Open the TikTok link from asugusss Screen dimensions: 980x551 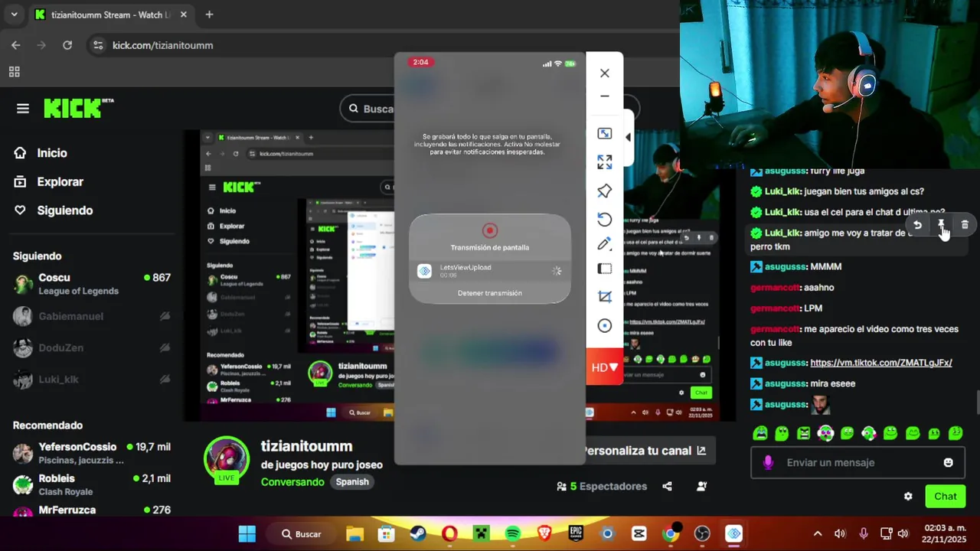pyautogui.click(x=881, y=363)
